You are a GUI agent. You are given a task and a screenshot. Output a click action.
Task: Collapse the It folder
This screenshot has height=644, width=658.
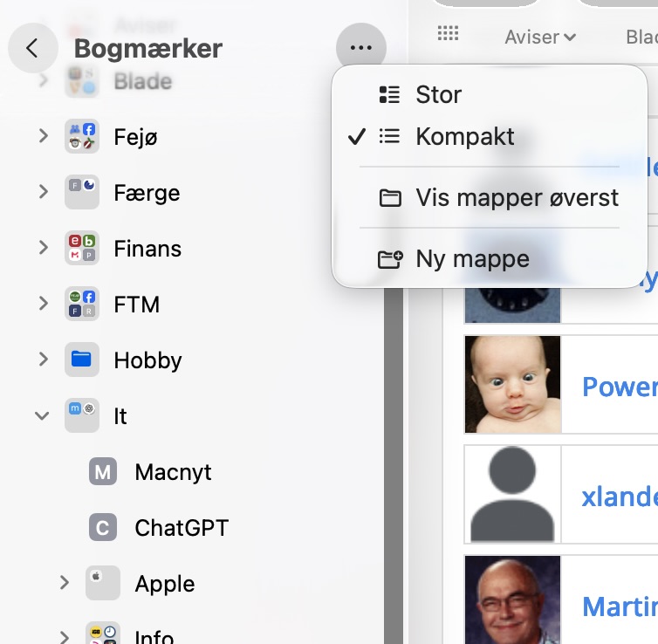click(x=42, y=416)
